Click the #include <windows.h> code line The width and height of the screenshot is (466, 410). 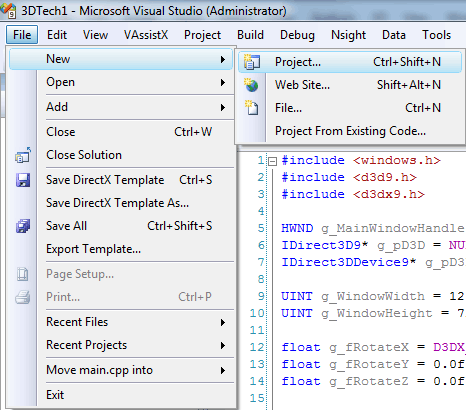[361, 161]
